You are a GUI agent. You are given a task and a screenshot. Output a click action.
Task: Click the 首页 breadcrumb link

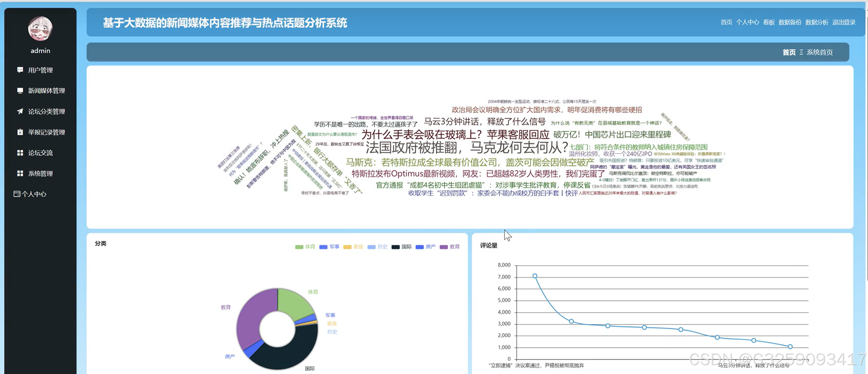pyautogui.click(x=789, y=52)
